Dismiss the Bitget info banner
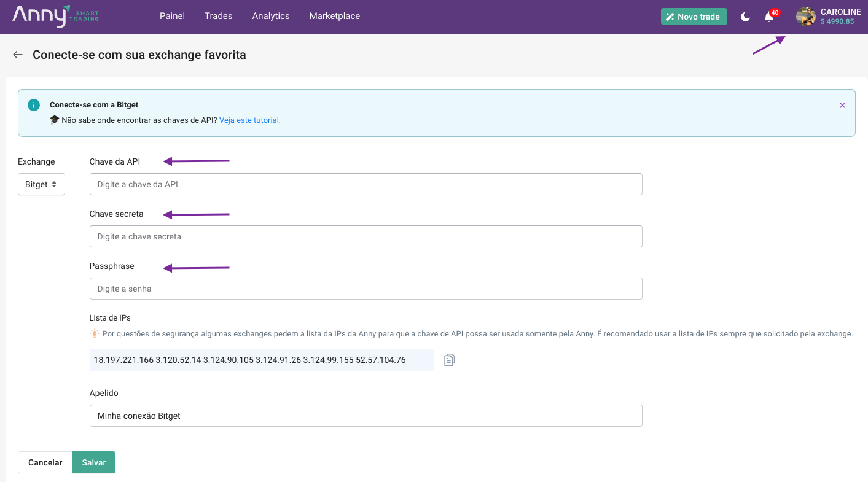The image size is (868, 482). [842, 105]
